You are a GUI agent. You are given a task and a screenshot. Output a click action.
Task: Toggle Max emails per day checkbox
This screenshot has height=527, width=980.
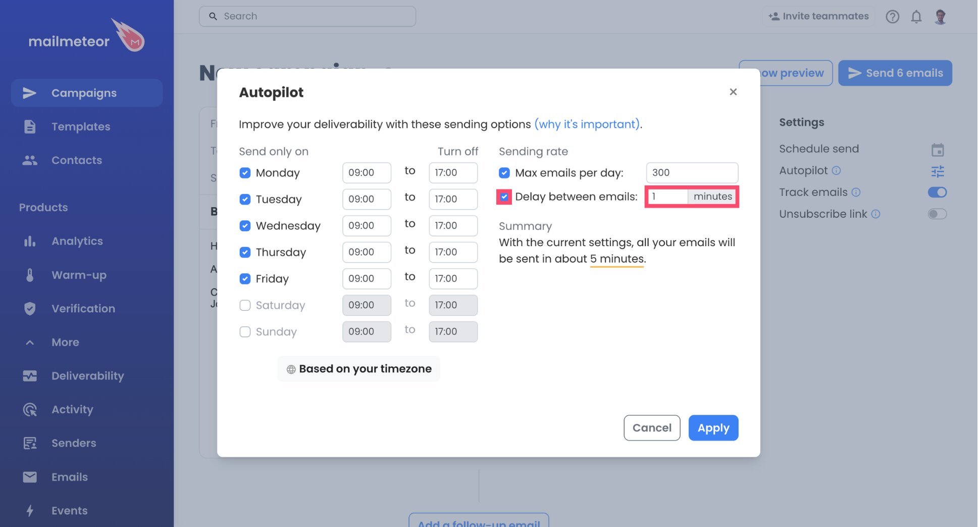click(504, 173)
